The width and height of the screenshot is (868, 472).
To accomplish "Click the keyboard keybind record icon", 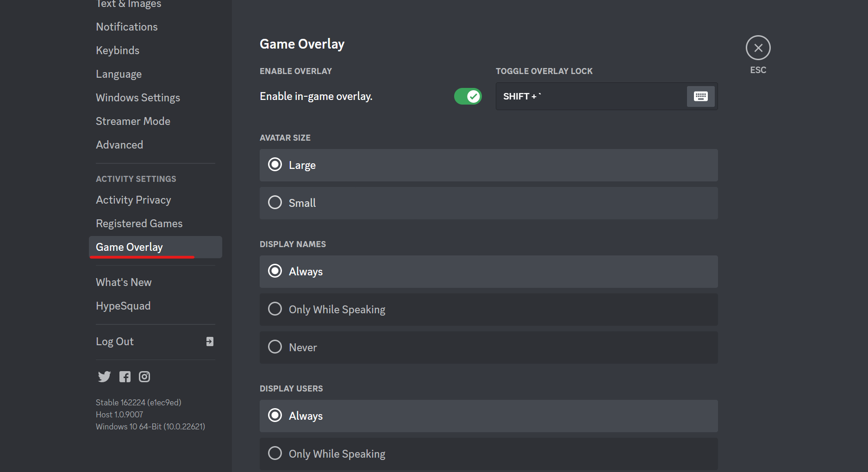I will pos(700,96).
